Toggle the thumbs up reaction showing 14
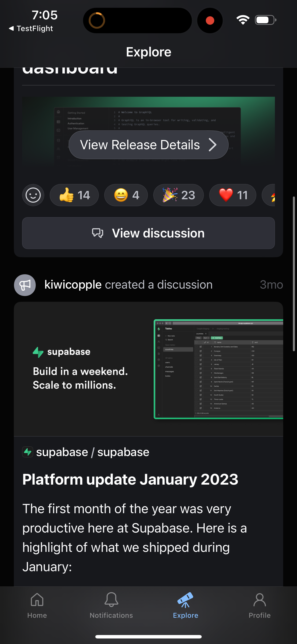 pyautogui.click(x=74, y=195)
